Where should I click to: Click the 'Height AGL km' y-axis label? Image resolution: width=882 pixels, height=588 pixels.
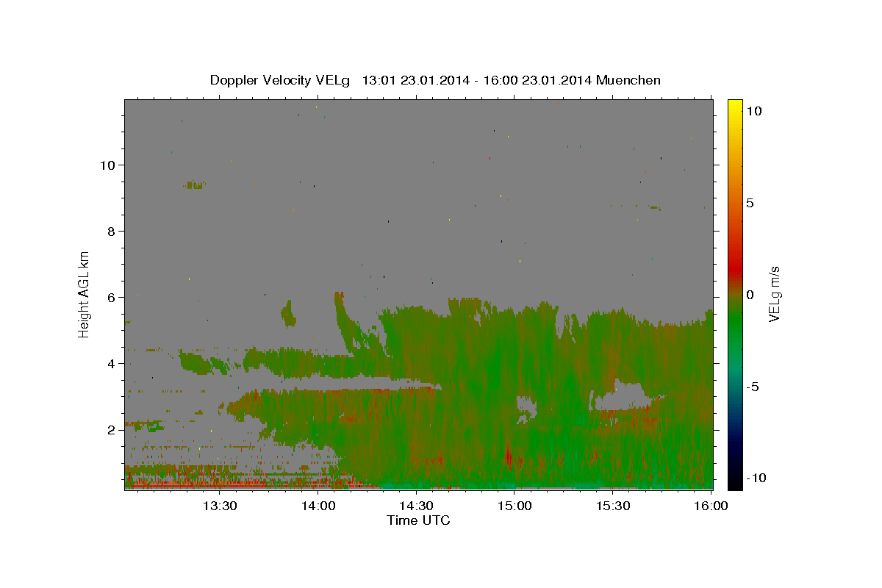[85, 294]
